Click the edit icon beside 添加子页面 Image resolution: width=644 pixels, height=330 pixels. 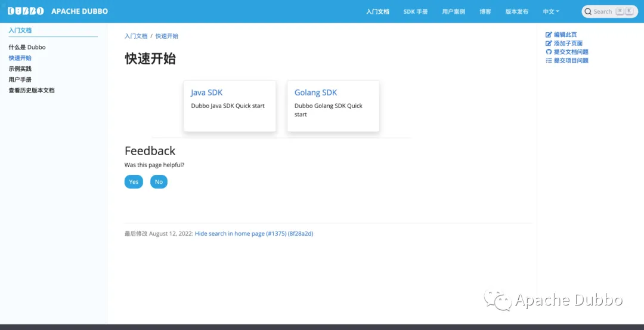coord(549,43)
